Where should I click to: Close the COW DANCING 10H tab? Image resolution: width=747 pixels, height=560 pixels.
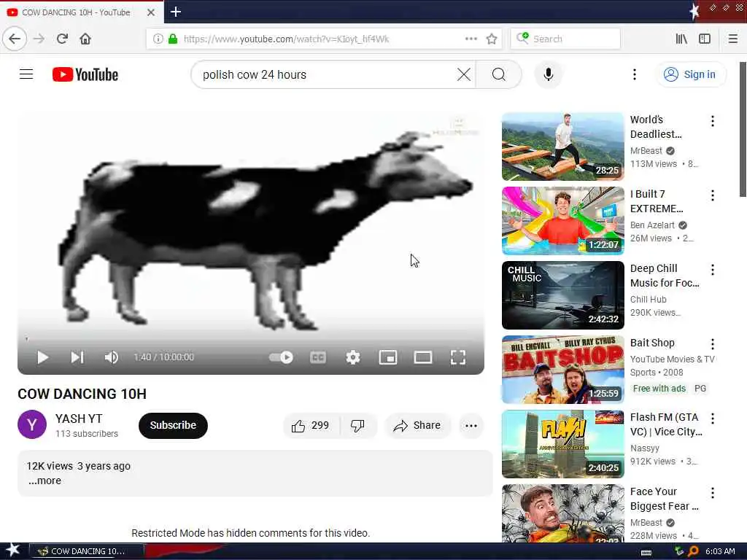(151, 12)
